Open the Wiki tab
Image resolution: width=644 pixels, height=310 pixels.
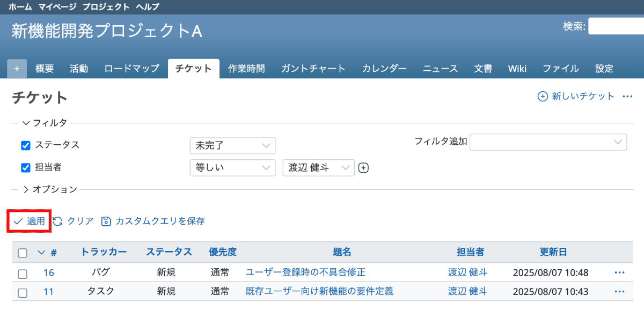(517, 69)
